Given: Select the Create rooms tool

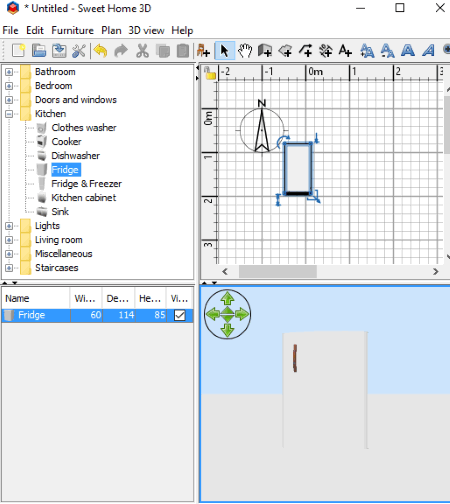Looking at the screenshot, I should coord(285,51).
